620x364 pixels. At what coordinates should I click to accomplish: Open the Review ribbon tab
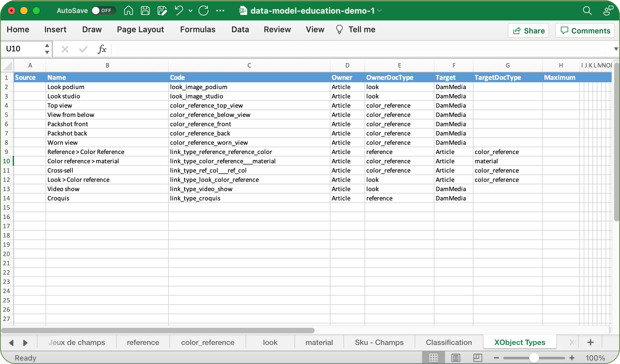coord(277,30)
